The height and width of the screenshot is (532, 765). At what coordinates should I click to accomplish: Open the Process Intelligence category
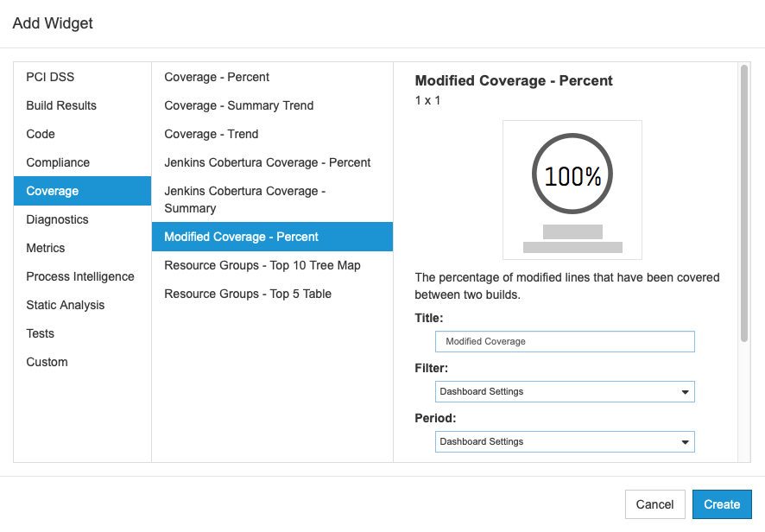(x=82, y=276)
